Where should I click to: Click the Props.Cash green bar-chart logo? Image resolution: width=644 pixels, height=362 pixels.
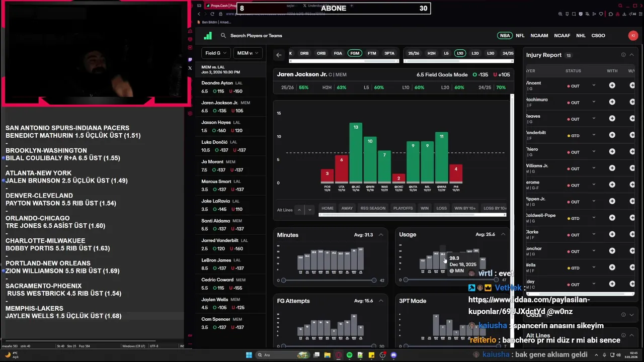click(208, 36)
